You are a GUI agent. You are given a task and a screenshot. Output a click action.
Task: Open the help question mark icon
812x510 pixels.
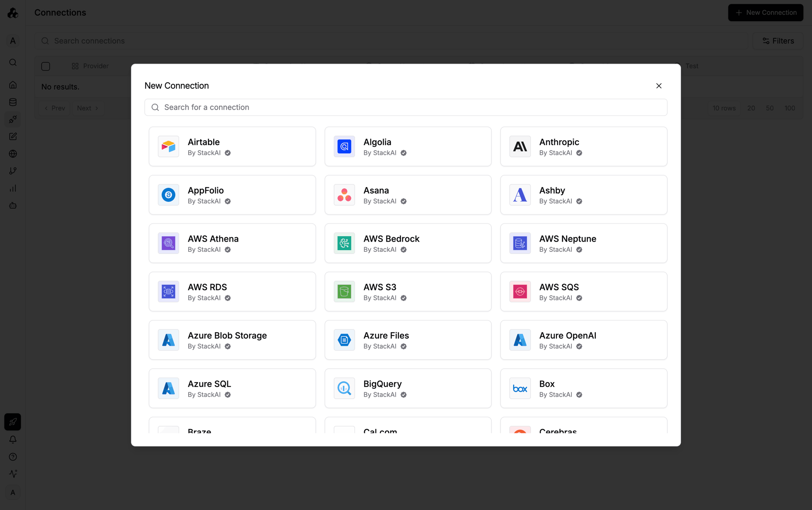point(13,457)
